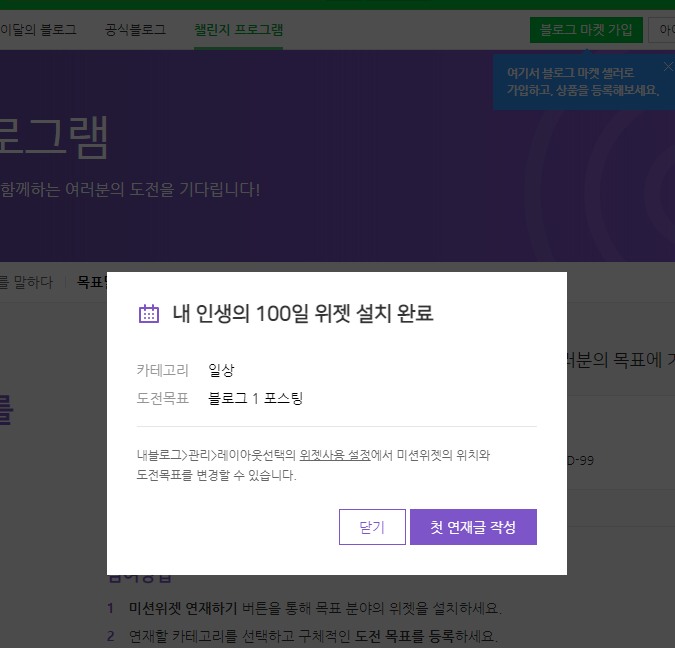Open the 위젯사용 설정 link
Viewport: 675px width, 648px height.
click(x=334, y=455)
